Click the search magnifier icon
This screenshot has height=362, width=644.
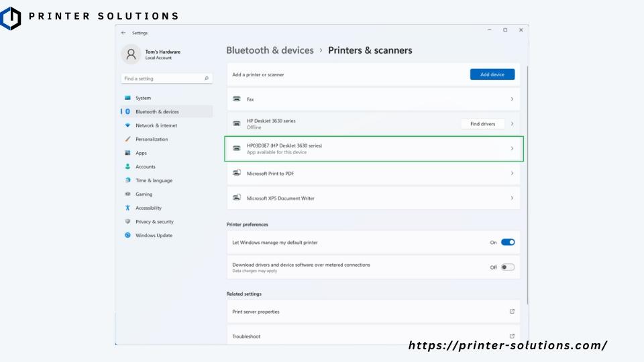click(x=206, y=78)
